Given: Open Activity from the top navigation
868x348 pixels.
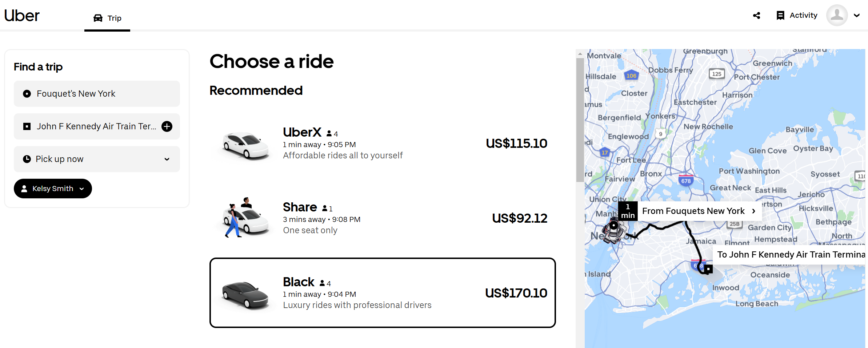Looking at the screenshot, I should coord(803,15).
